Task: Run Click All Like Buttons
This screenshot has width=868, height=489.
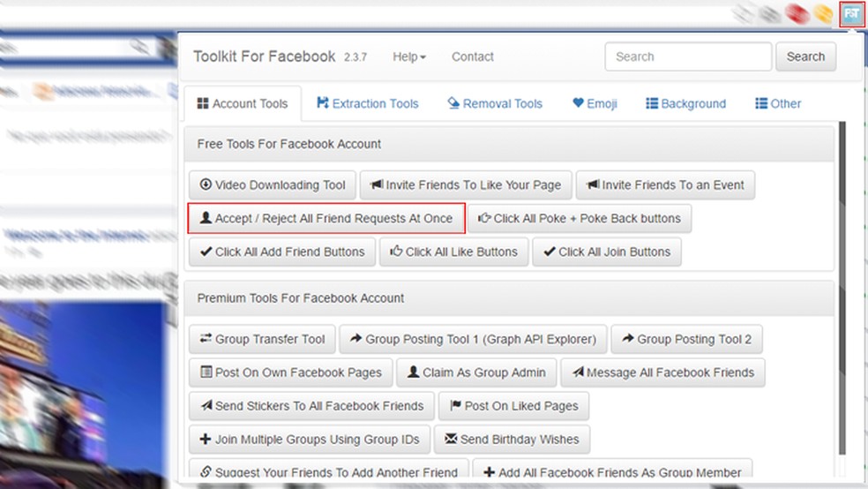Action: (454, 252)
